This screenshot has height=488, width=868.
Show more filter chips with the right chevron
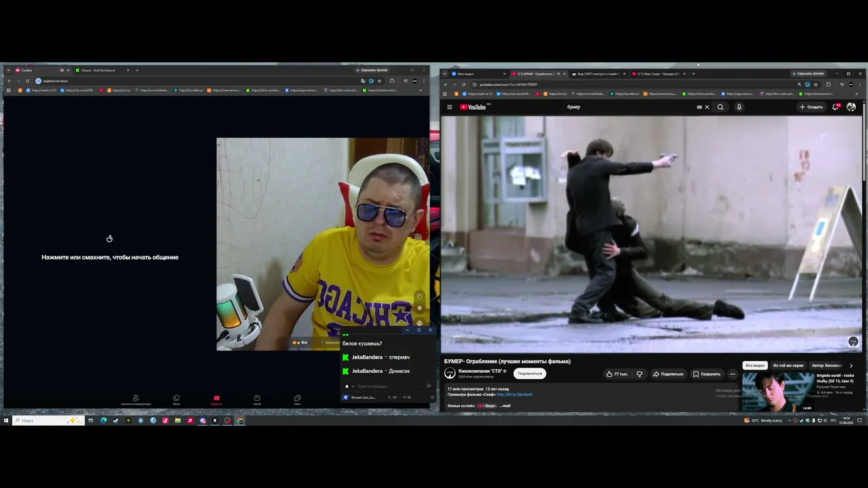point(851,365)
